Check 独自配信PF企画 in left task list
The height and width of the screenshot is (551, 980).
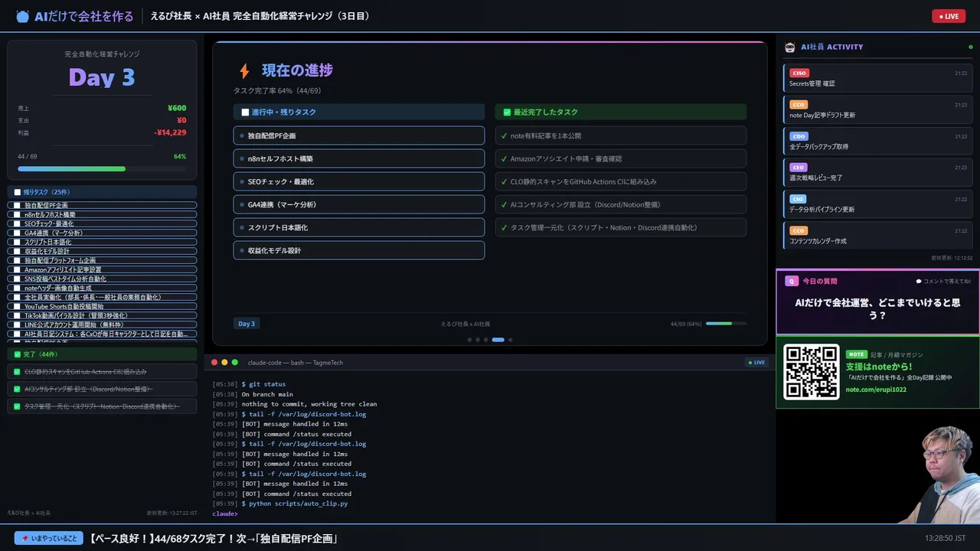[17, 205]
